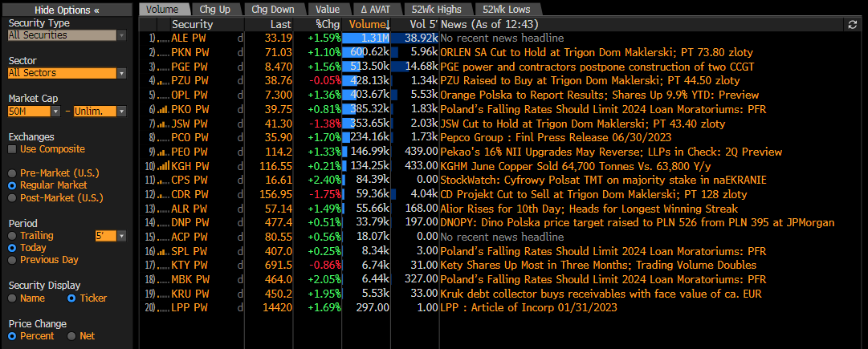Screen dimensions: 868x349
Task: Select the MBK PW ticker
Action: click(x=190, y=280)
